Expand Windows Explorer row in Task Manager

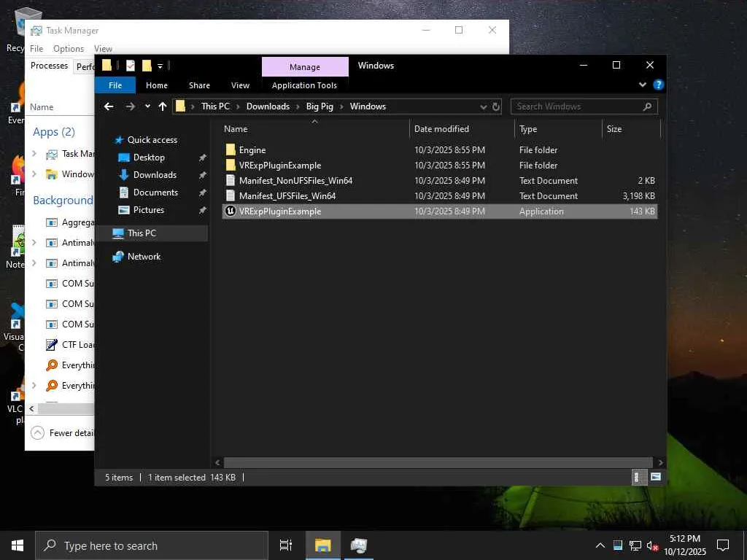pos(34,174)
